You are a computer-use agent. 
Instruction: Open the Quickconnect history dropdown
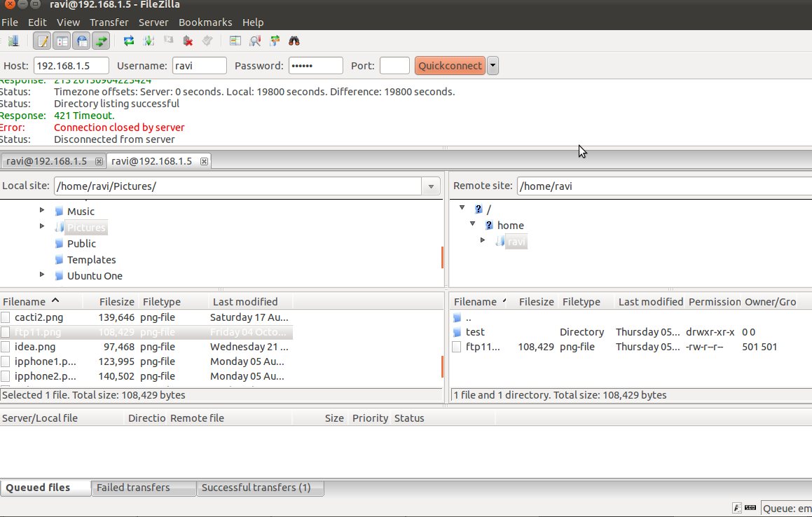494,65
